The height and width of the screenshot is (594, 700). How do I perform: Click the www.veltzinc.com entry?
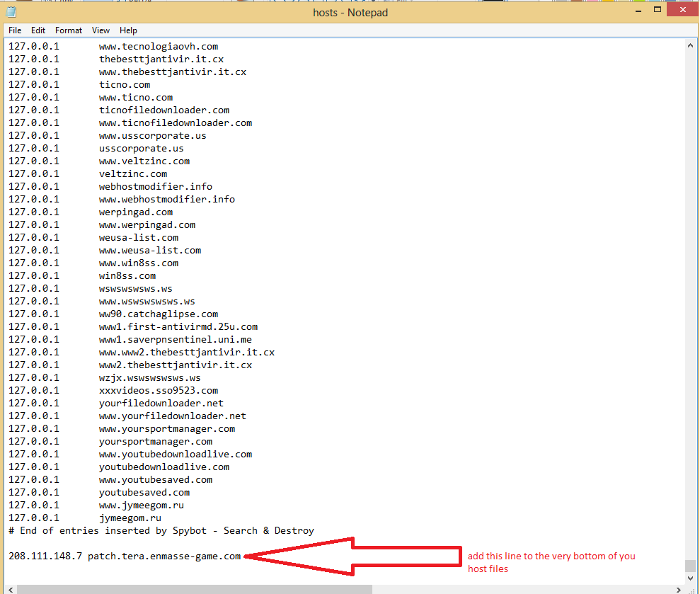click(144, 161)
